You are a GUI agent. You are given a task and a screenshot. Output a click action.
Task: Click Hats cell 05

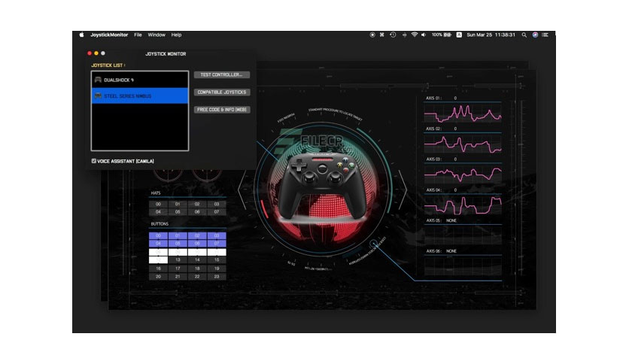coord(178,211)
